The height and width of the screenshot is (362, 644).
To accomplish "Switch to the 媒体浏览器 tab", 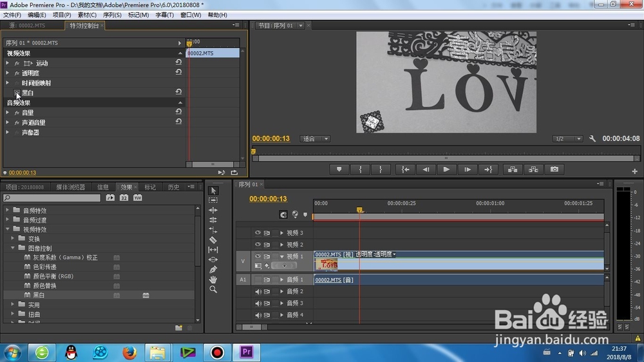I will pos(70,187).
